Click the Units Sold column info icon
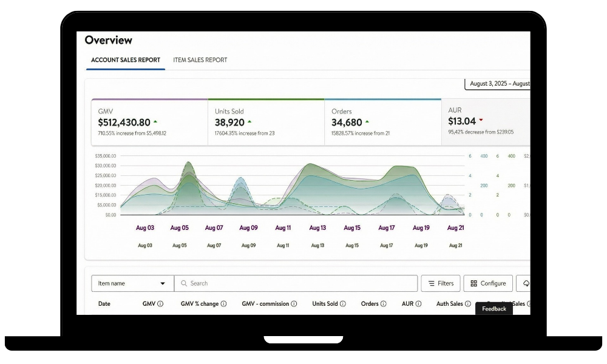This screenshot has height=364, width=607. click(342, 304)
